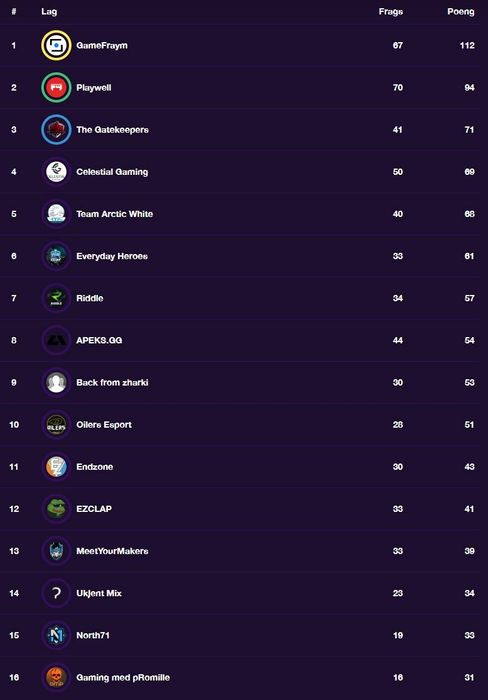Click the Back from zharki default avatar
The width and height of the screenshot is (488, 700).
click(x=56, y=383)
